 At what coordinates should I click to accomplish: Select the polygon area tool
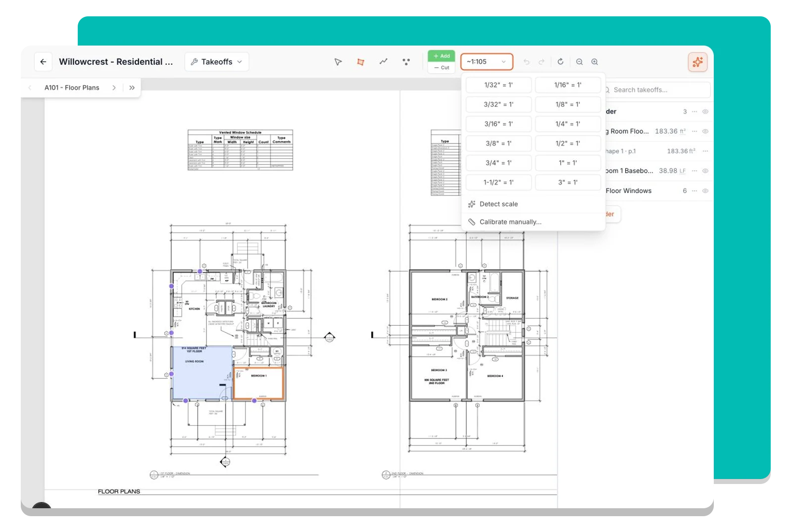(361, 62)
